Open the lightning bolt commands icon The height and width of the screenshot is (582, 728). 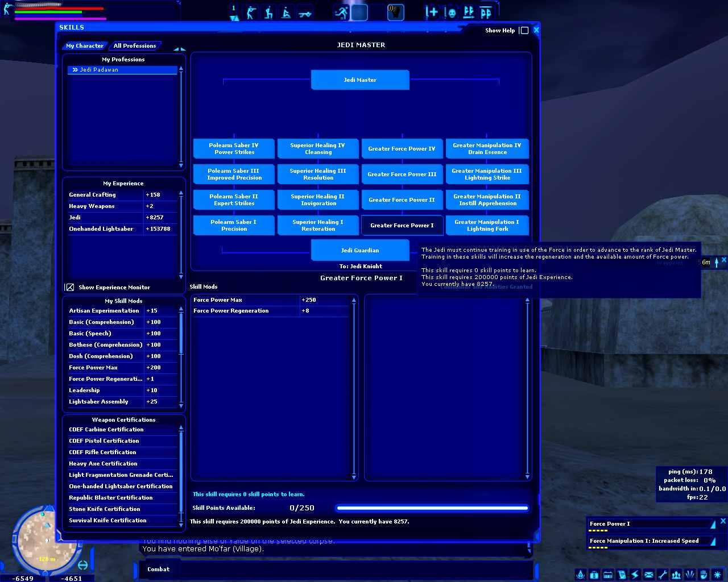[635, 575]
